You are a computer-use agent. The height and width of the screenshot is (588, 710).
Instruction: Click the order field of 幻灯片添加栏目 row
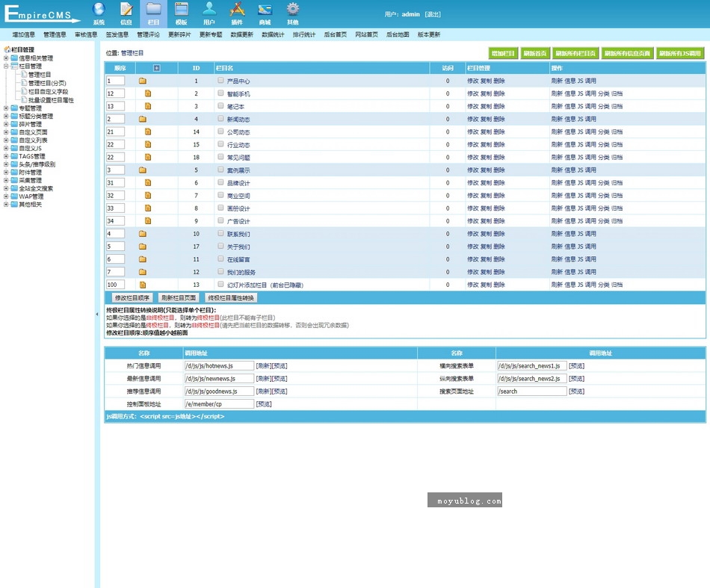click(x=115, y=285)
